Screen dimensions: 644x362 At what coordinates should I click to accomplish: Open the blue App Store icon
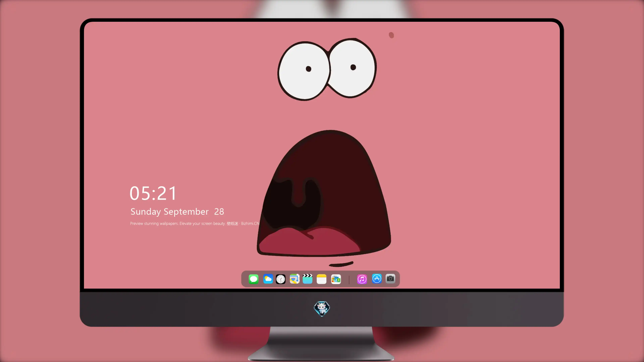[x=377, y=279]
